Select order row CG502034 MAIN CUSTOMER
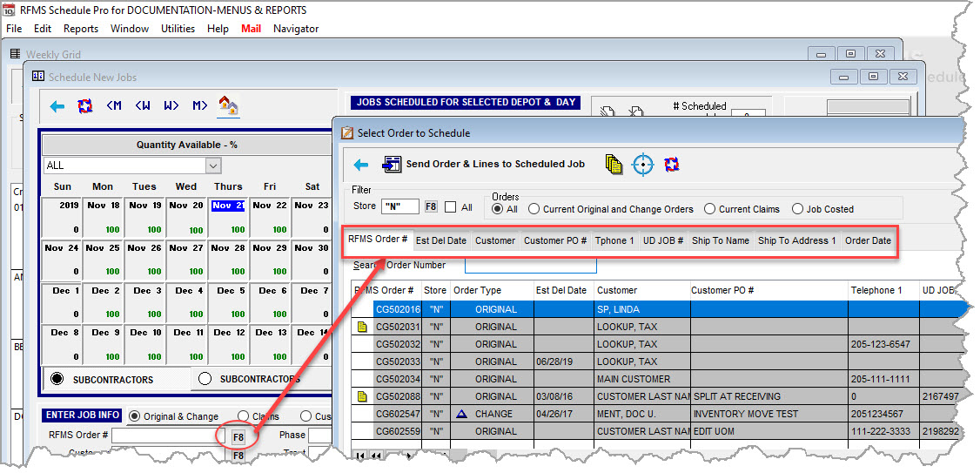This screenshot has height=473, width=980. pos(656,379)
